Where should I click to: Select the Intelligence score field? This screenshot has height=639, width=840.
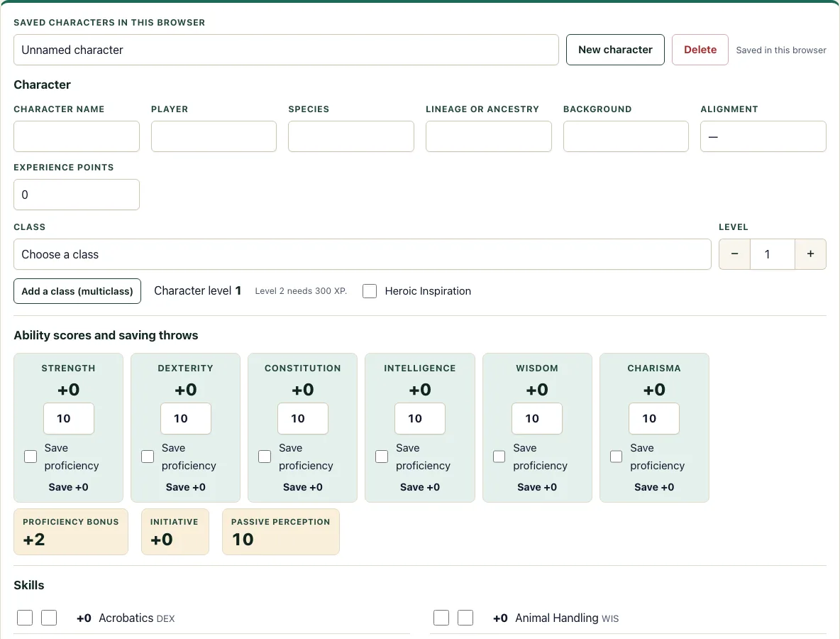point(420,419)
